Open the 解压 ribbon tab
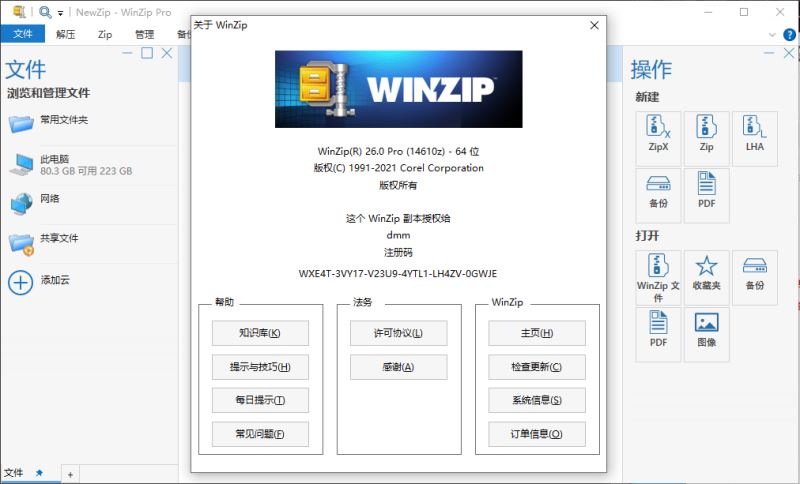The width and height of the screenshot is (800, 484). click(66, 34)
